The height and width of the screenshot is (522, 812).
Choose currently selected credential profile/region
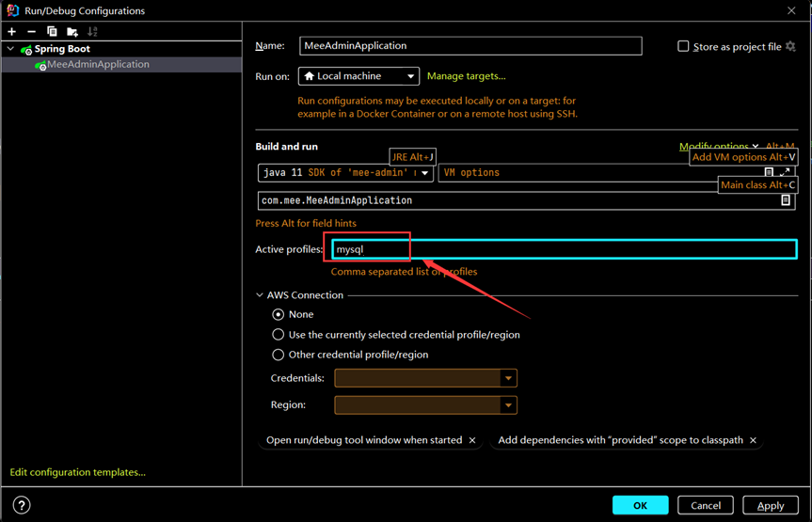pos(279,334)
